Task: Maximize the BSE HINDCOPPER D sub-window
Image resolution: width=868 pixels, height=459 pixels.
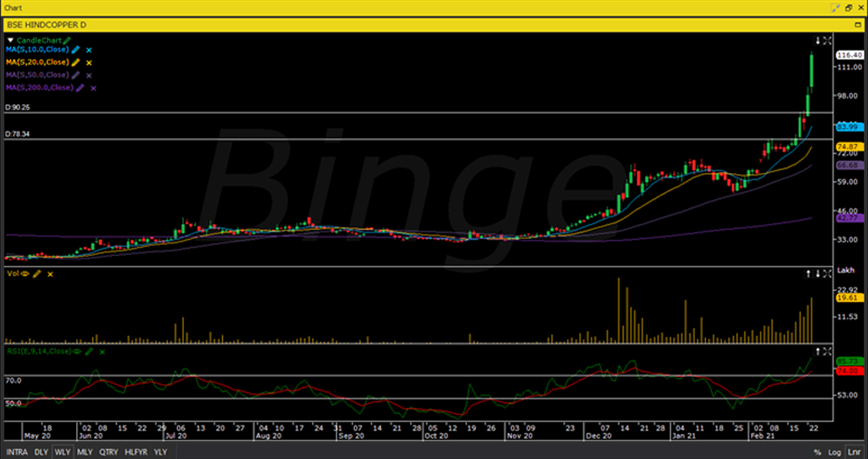Action: [857, 25]
